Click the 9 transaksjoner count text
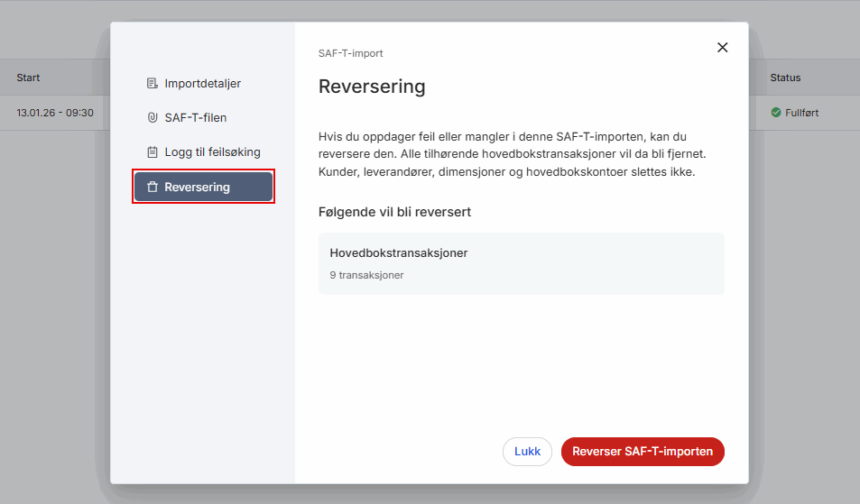Viewport: 860px width, 504px height. (366, 275)
